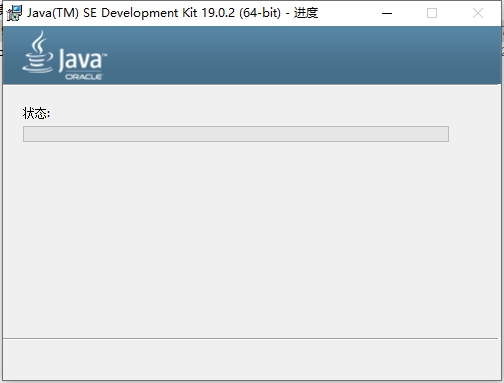The width and height of the screenshot is (504, 383).
Task: Close the JDK installer window
Action: point(478,13)
